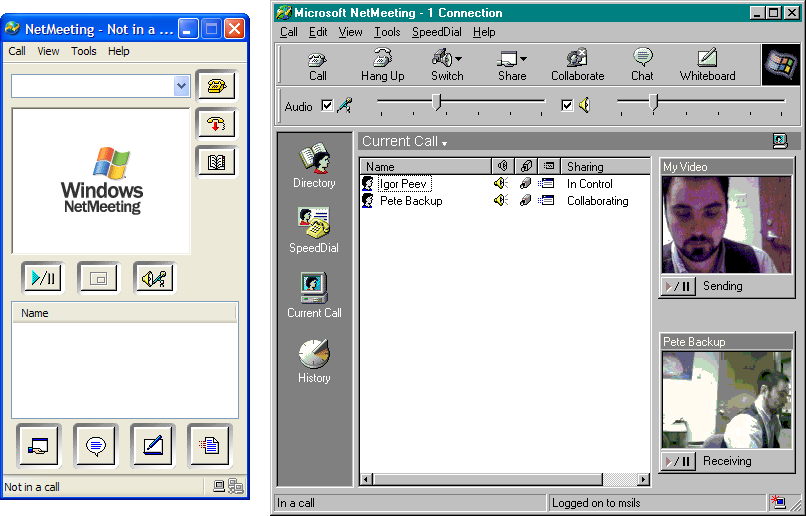
Task: Toggle the microphone audio checkbox
Action: click(x=327, y=105)
